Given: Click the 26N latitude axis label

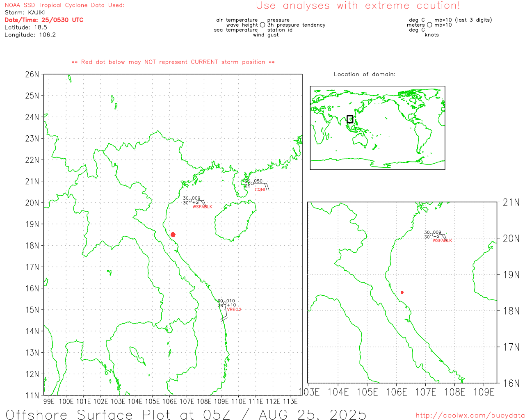Looking at the screenshot, I should pyautogui.click(x=32, y=75).
